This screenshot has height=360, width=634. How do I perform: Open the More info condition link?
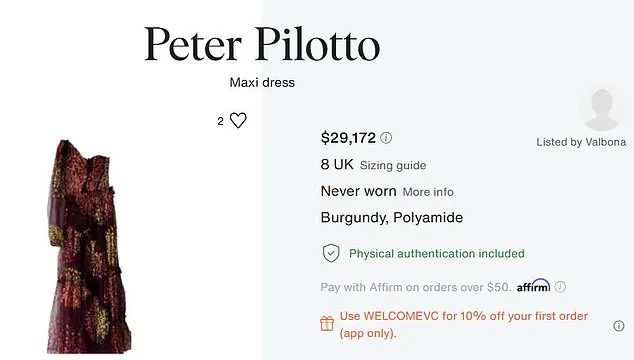coord(428,192)
